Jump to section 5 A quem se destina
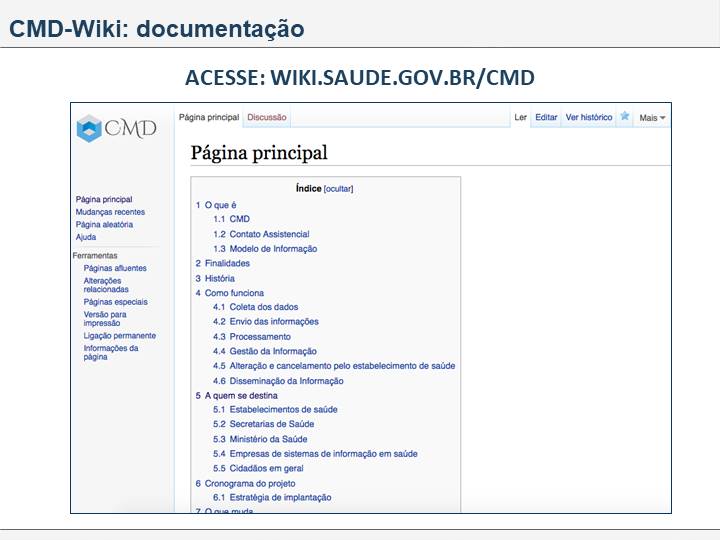 tap(236, 395)
